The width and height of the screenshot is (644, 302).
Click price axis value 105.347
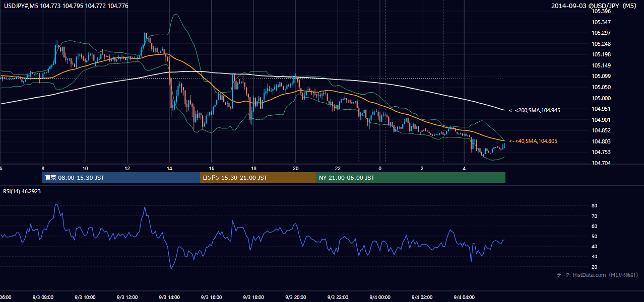tap(601, 22)
